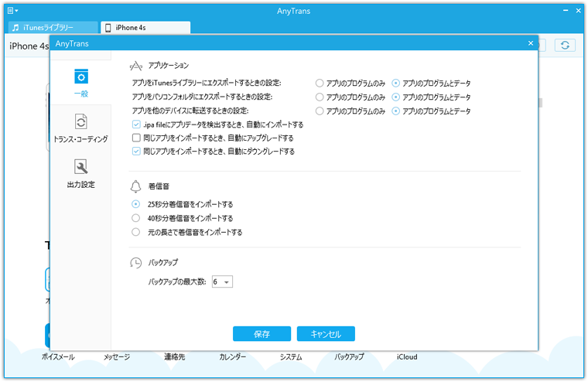The image size is (588, 382).
Task: Enable auto upgrade on same app import
Action: 136,138
